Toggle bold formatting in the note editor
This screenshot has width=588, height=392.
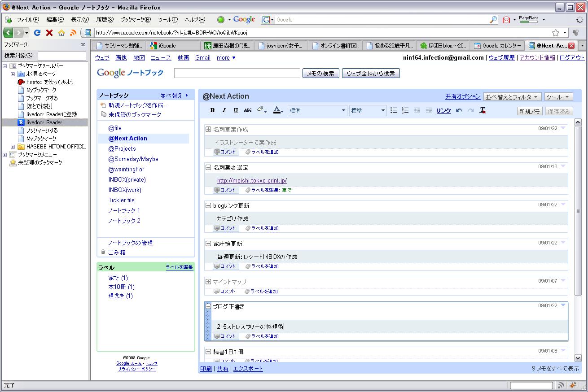click(212, 110)
